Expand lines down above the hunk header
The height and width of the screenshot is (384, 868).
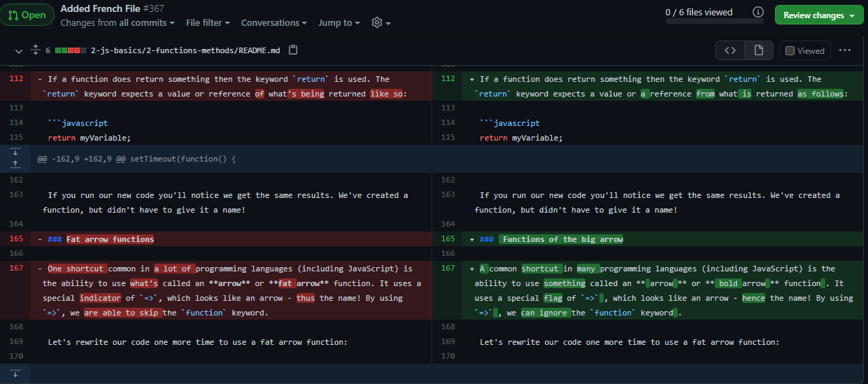point(15,152)
